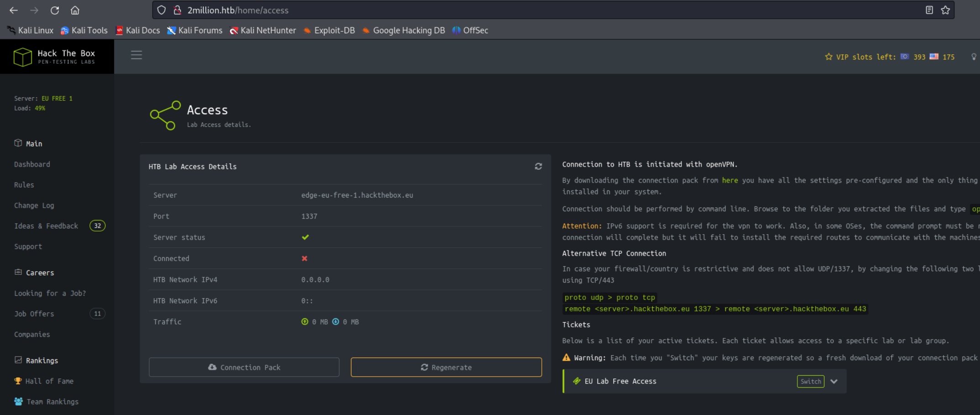The image size is (980, 415).
Task: Open Ideas & Feedback in sidebar
Action: [46, 226]
